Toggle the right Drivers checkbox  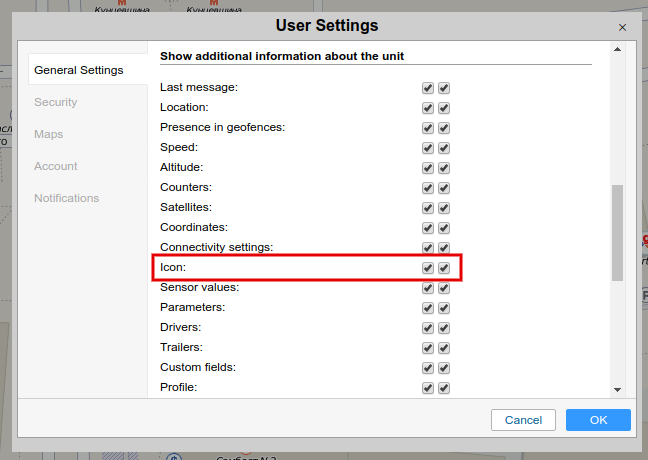pyautogui.click(x=444, y=328)
